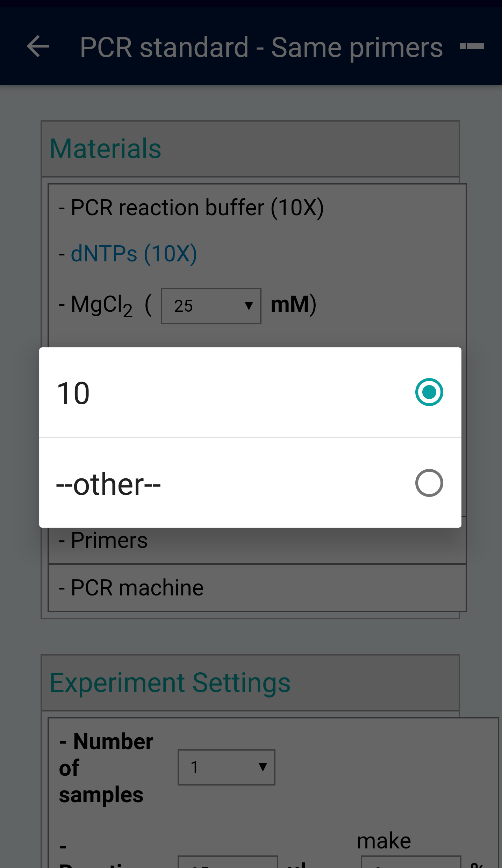Tap the PCR machine list entry

137,588
